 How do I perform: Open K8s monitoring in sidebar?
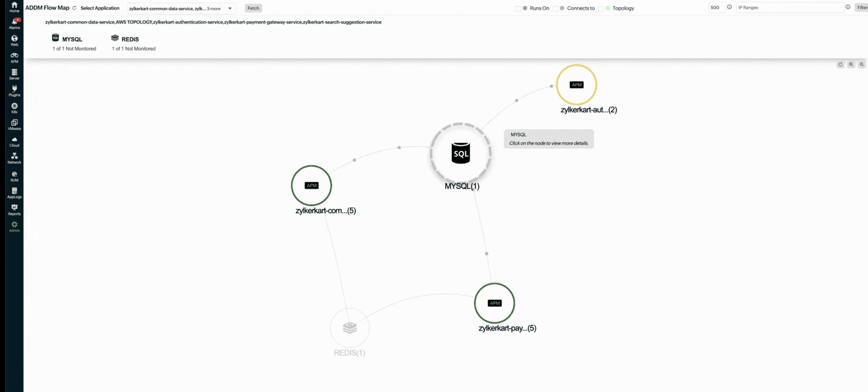point(14,108)
